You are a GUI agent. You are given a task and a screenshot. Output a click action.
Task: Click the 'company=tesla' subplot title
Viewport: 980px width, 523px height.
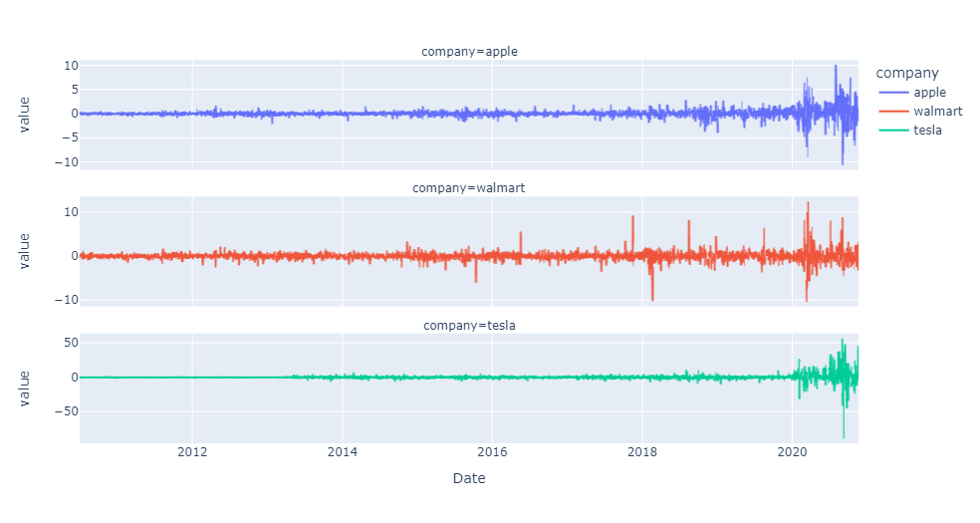pyautogui.click(x=469, y=325)
